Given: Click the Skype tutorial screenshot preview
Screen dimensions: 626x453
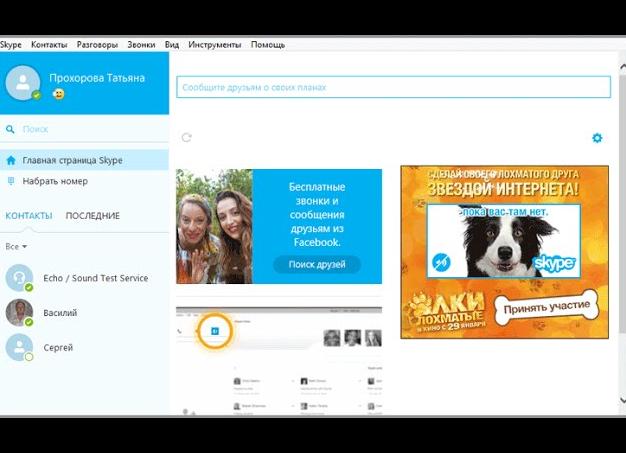Looking at the screenshot, I should coord(279,361).
